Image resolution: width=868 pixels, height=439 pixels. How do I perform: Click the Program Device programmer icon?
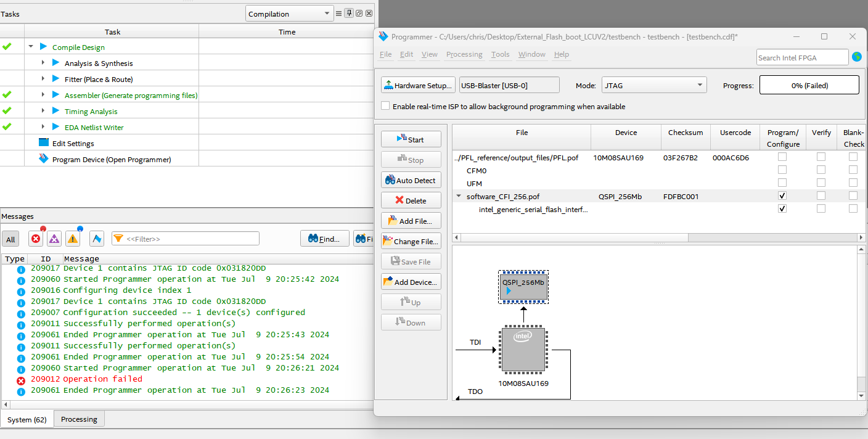[43, 159]
